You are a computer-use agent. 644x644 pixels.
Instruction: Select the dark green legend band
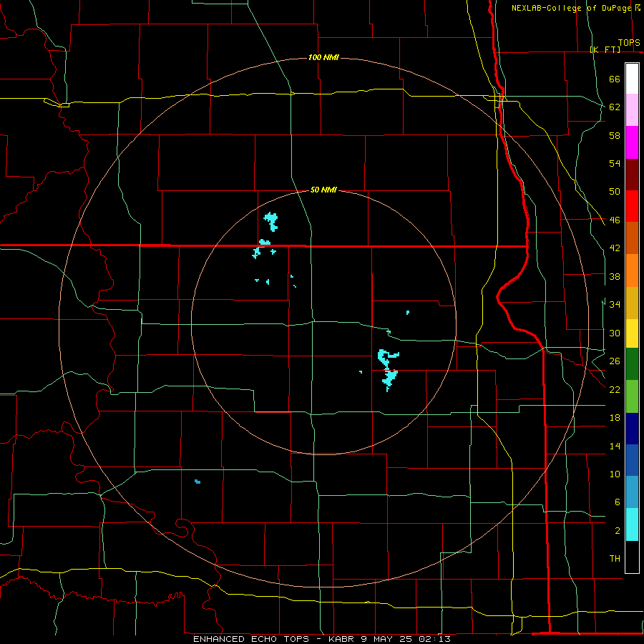coord(632,364)
